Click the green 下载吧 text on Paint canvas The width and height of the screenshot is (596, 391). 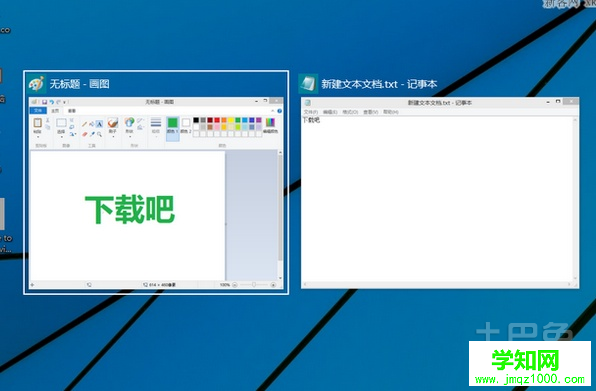point(130,209)
